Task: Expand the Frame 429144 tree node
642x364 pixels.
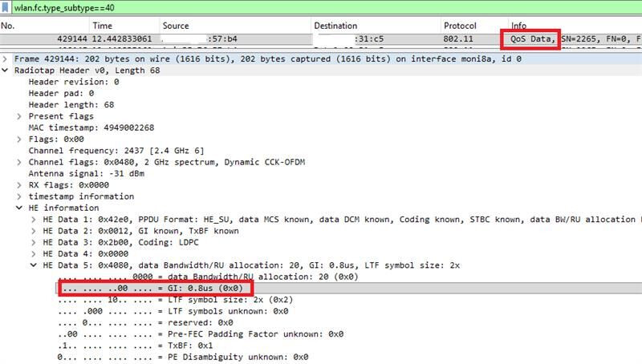Action: [x=6, y=59]
